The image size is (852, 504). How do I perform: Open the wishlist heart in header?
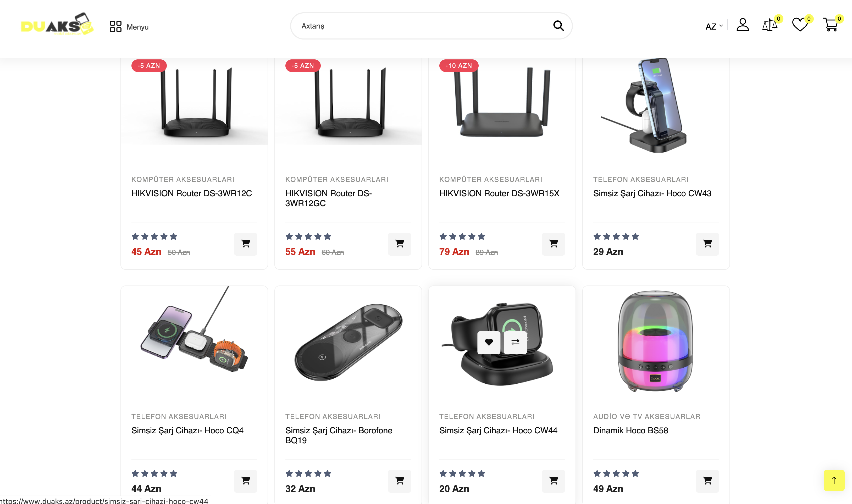[x=799, y=25]
